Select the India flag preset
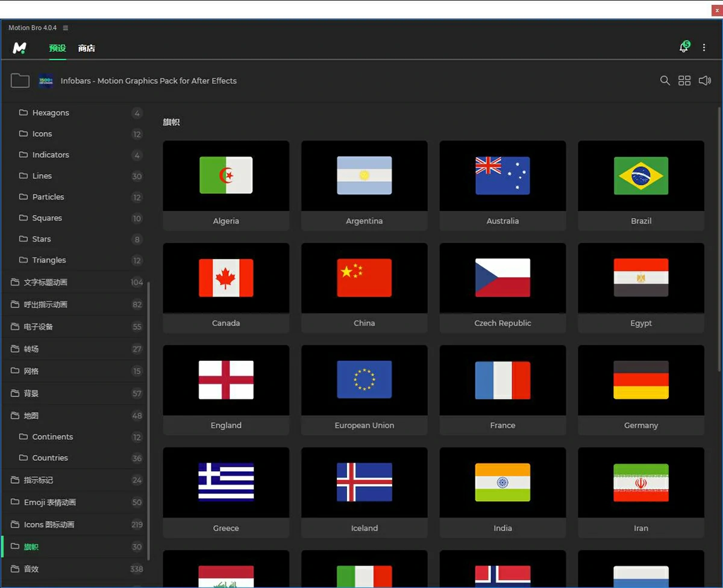Screen dimensions: 723x588 [x=502, y=492]
